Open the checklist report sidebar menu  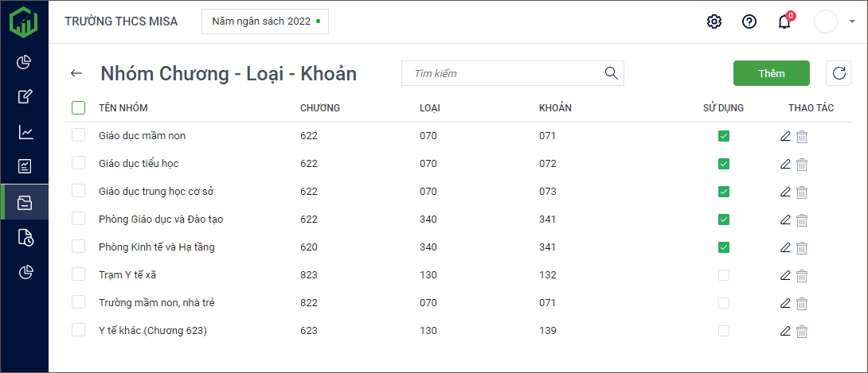25,166
